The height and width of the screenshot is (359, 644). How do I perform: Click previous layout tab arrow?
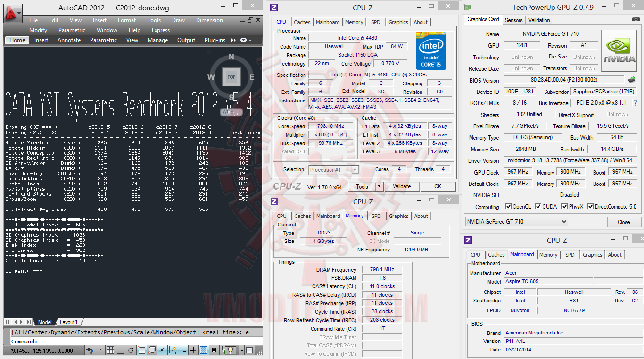pyautogui.click(x=15, y=322)
